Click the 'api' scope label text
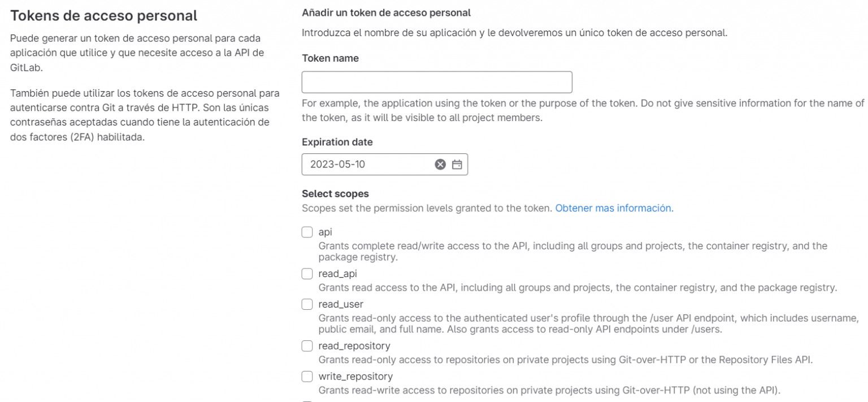The width and height of the screenshot is (868, 402). 325,232
